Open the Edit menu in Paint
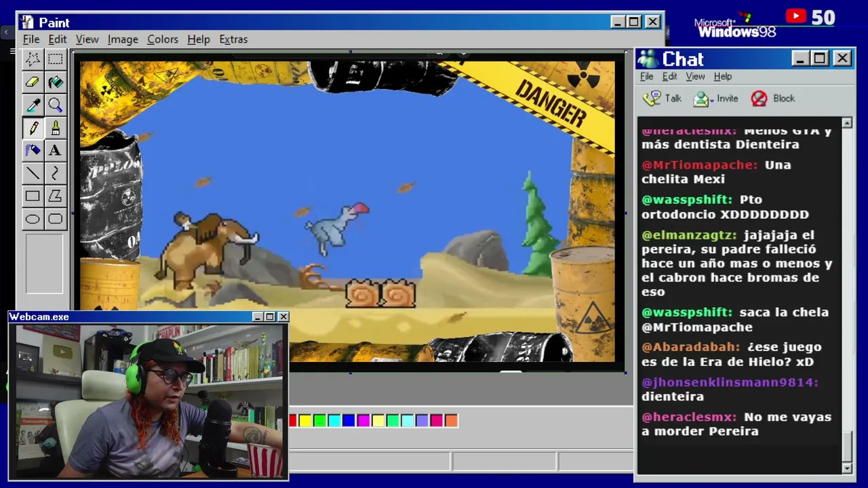868x488 pixels. pos(58,39)
